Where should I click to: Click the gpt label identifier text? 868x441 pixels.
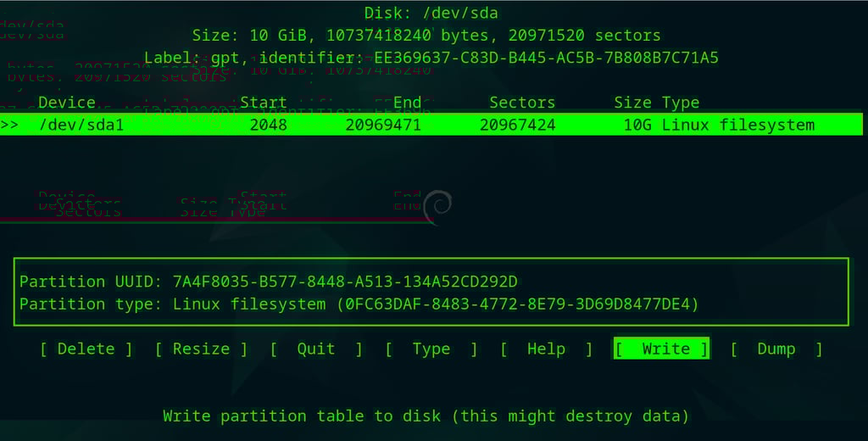click(x=431, y=58)
